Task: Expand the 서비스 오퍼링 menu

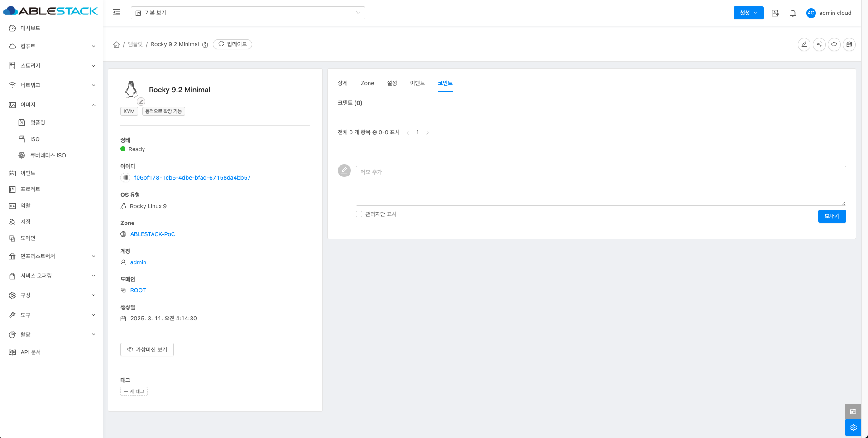Action: [x=51, y=276]
